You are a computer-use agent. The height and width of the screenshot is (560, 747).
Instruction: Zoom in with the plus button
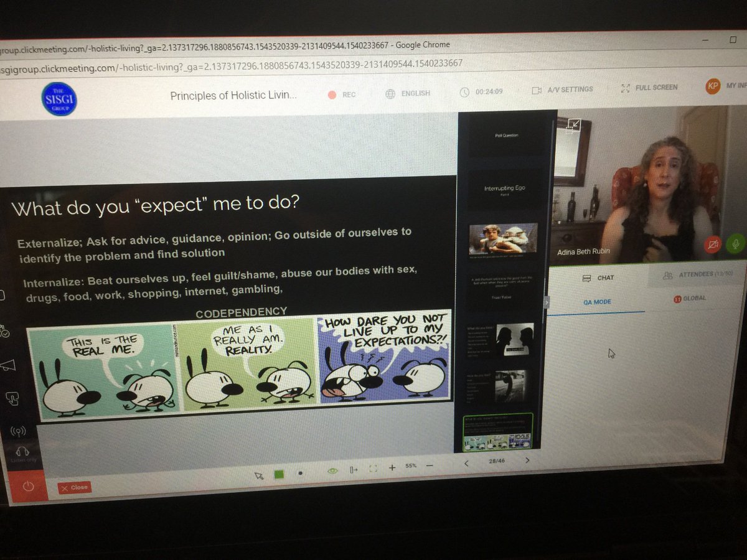pos(392,467)
